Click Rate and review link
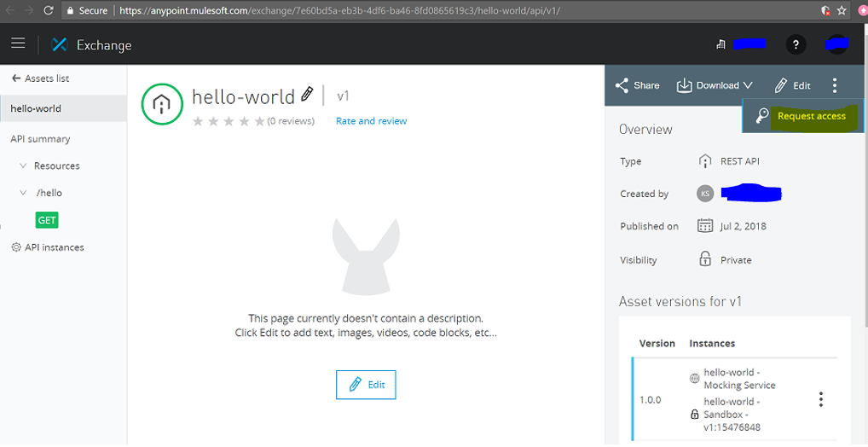 tap(372, 121)
